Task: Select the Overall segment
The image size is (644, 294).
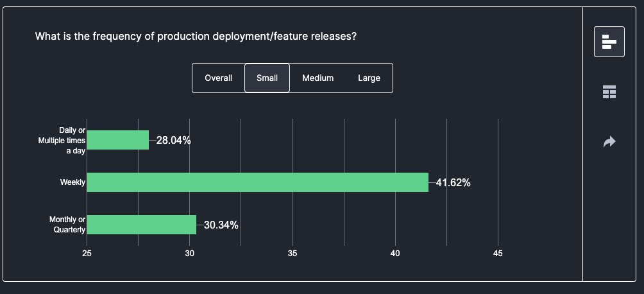Action: [218, 78]
